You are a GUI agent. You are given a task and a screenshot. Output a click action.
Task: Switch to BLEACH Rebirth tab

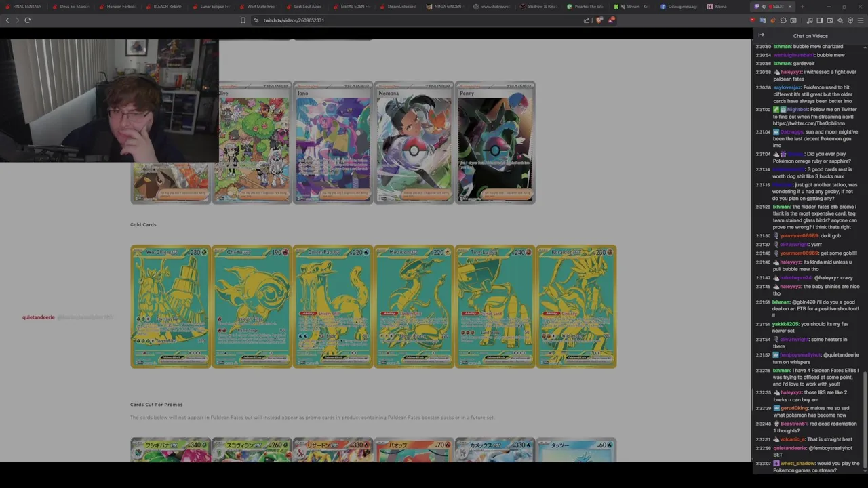[164, 7]
